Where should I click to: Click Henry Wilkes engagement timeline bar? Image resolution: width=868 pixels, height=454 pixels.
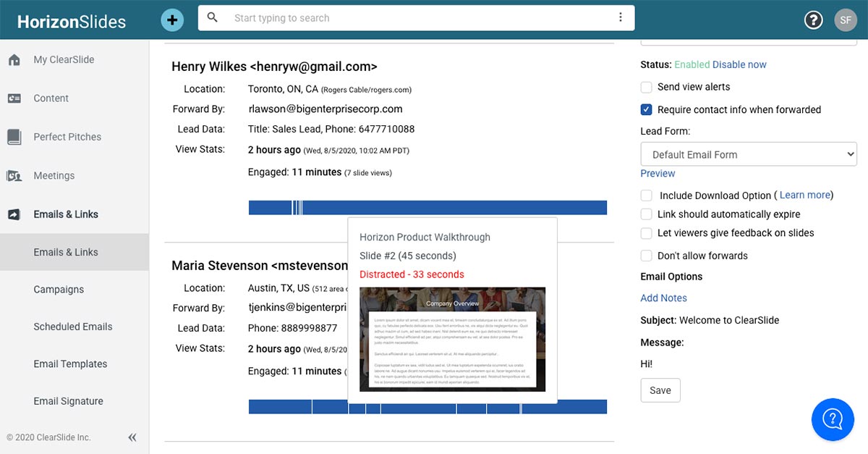click(427, 208)
